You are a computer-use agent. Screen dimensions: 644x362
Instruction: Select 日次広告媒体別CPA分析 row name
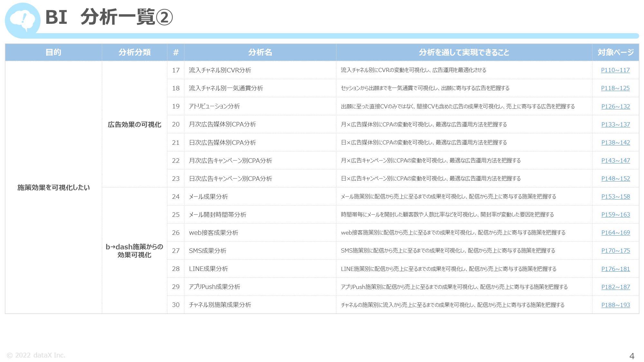pyautogui.click(x=223, y=143)
